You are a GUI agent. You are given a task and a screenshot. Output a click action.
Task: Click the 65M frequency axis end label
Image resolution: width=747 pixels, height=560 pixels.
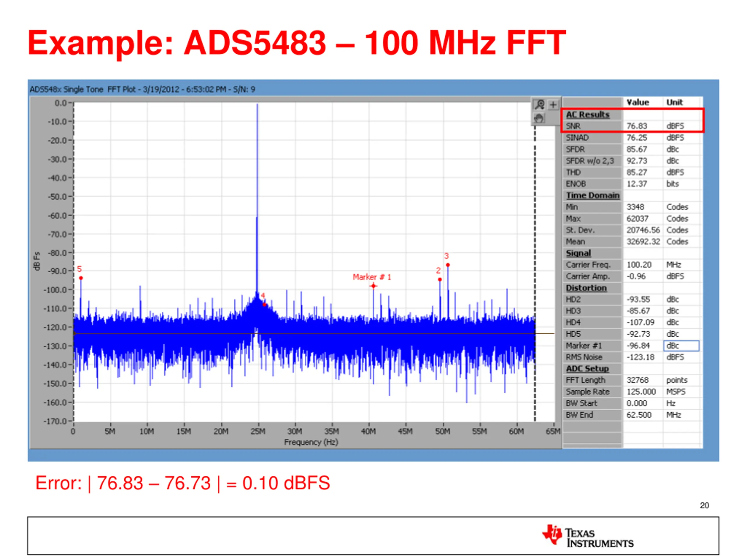click(x=553, y=431)
